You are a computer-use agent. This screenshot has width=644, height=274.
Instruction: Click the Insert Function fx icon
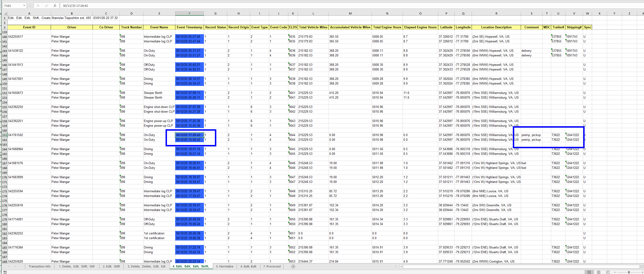[55, 6]
